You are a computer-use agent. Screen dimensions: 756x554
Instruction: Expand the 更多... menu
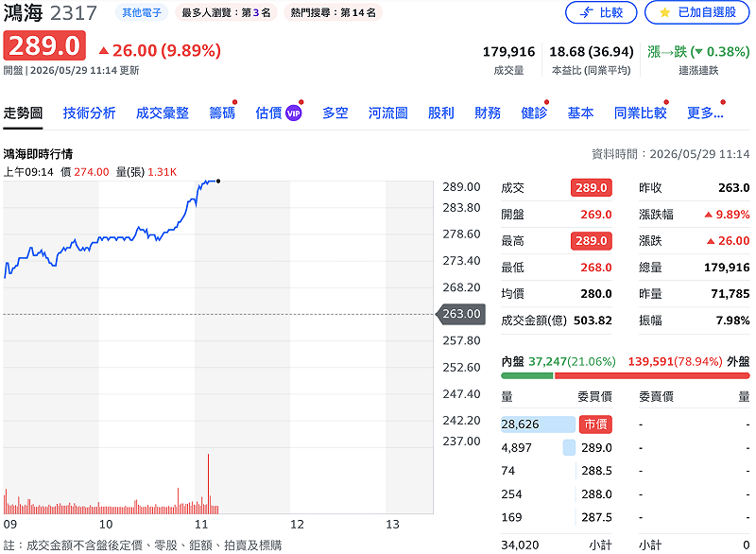point(705,113)
